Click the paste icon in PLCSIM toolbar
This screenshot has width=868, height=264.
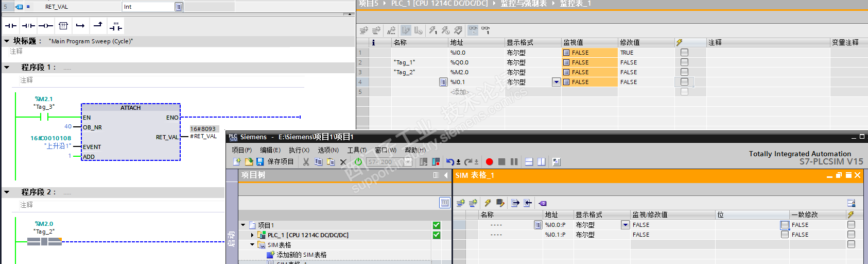click(x=331, y=162)
